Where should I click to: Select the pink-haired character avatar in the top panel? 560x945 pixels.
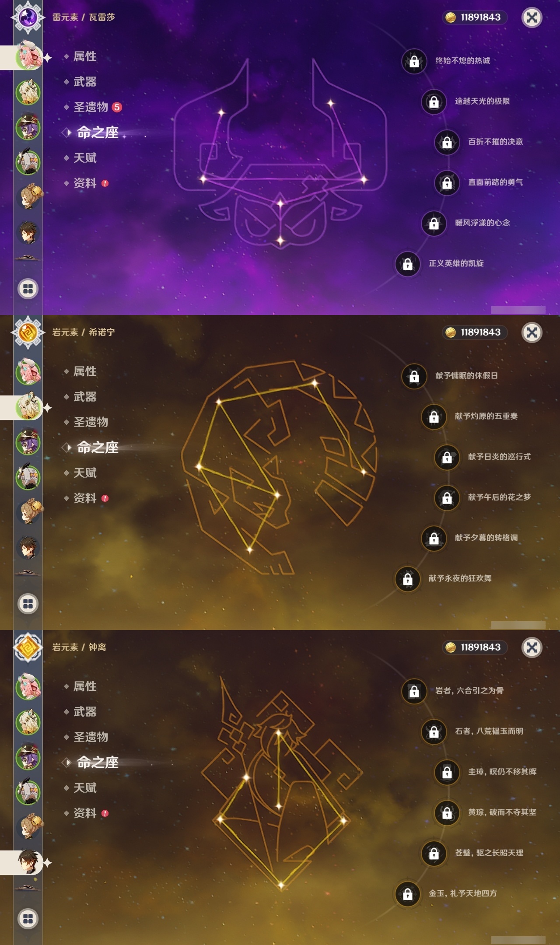(x=28, y=56)
